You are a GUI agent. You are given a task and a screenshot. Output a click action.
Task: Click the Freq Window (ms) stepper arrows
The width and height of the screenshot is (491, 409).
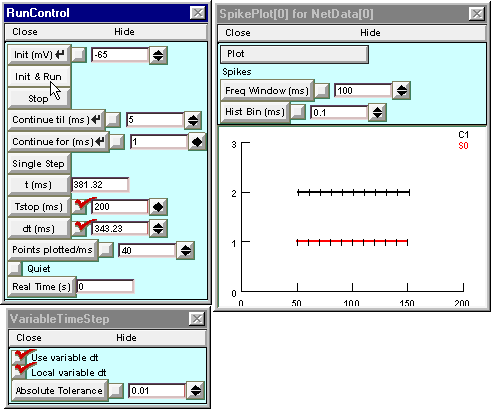click(x=402, y=90)
